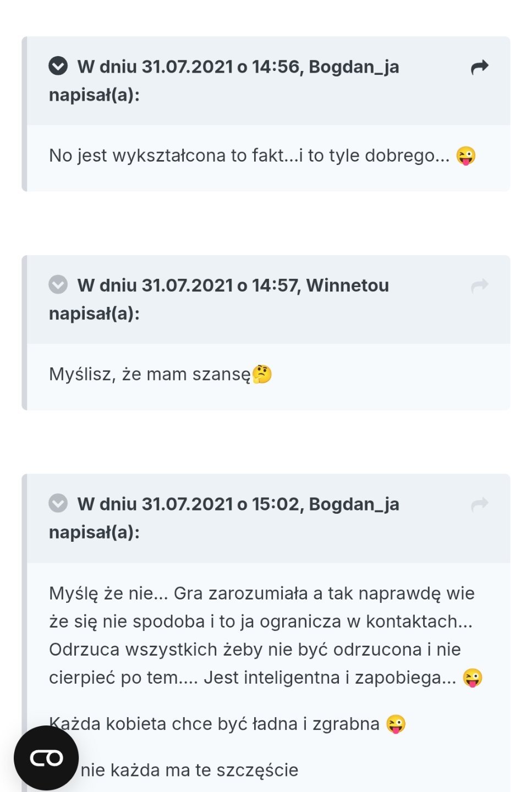The image size is (532, 792).
Task: Open the 14:56 Bogdan_ja quote header link
Action: 238,67
